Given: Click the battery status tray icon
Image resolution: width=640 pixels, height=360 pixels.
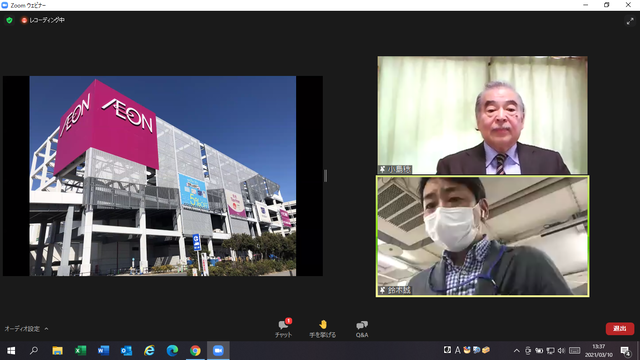Looking at the screenshot, I should click(x=539, y=351).
